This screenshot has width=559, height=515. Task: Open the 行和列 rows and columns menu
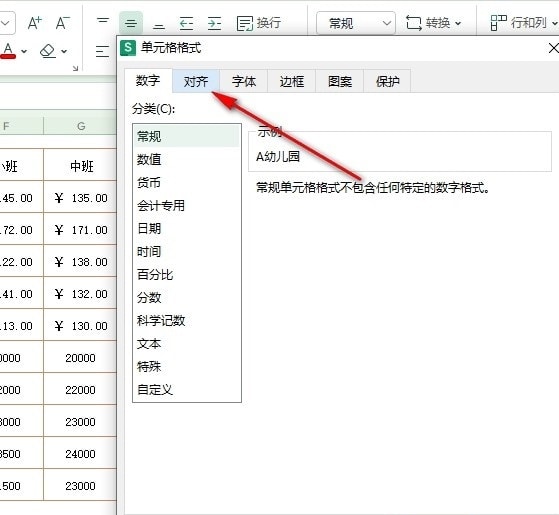[x=523, y=23]
